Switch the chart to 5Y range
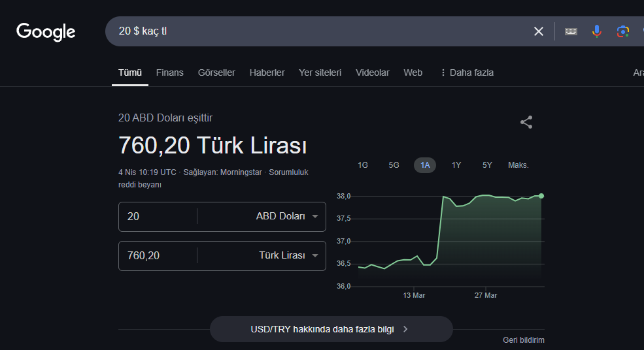644x350 pixels. (x=487, y=165)
